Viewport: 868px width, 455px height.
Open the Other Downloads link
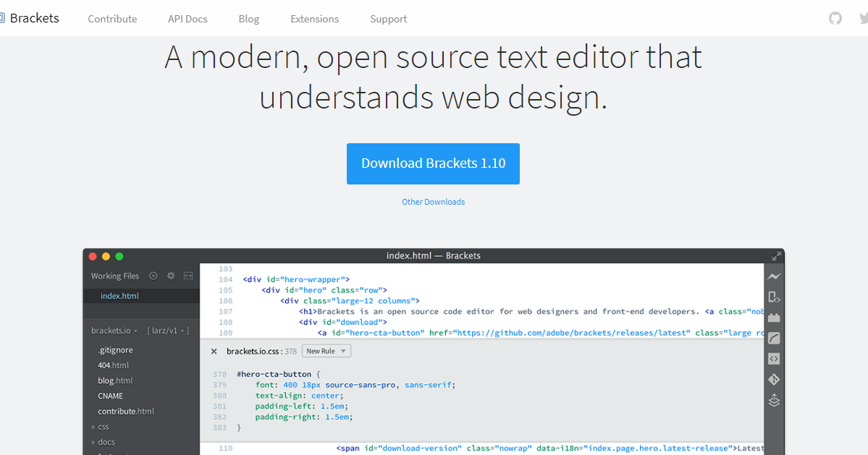[434, 202]
